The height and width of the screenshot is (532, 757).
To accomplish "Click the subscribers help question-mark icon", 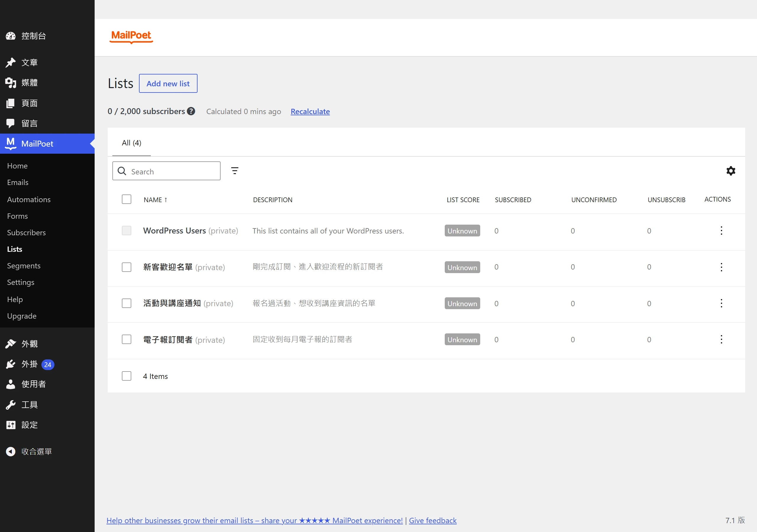I will pyautogui.click(x=191, y=111).
